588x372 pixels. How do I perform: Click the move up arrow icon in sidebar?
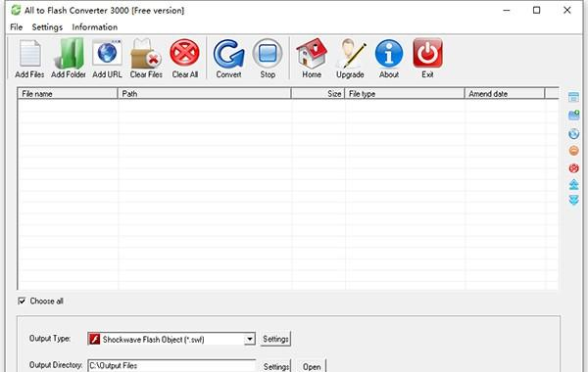coord(573,184)
